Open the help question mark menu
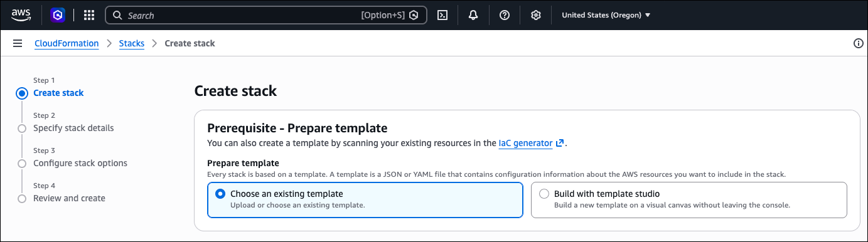 (505, 15)
